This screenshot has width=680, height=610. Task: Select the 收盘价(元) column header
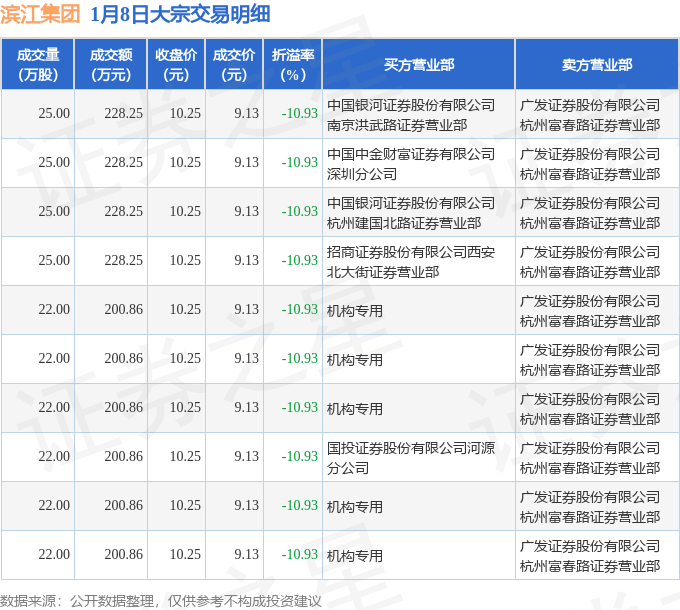tap(176, 65)
